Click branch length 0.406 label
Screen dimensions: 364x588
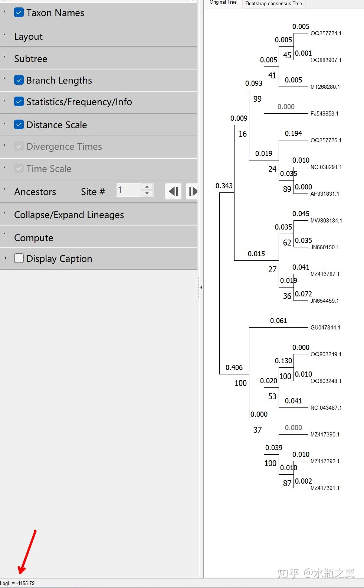pos(234,367)
